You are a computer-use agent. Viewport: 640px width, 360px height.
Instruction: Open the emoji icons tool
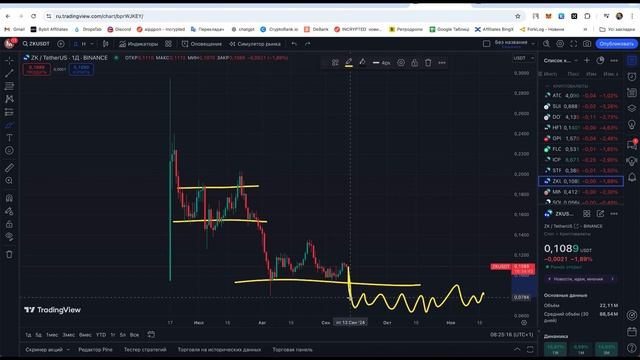click(9, 151)
